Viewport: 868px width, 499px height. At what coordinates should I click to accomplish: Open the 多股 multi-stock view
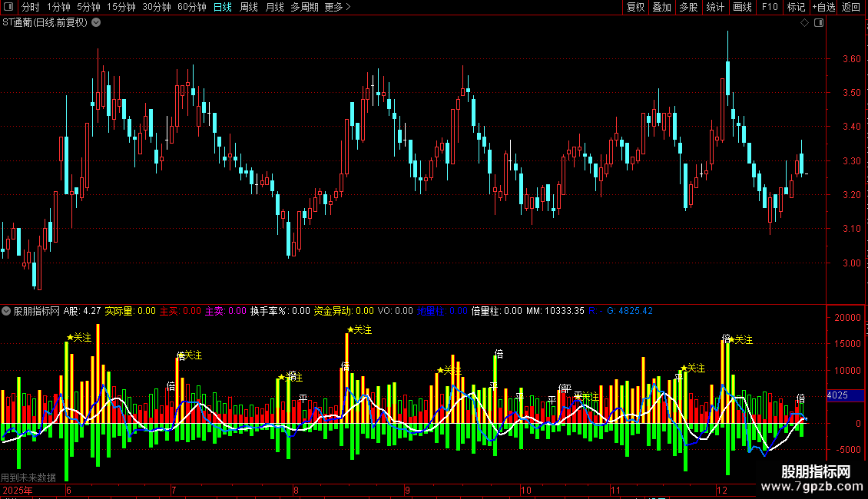[x=689, y=7]
